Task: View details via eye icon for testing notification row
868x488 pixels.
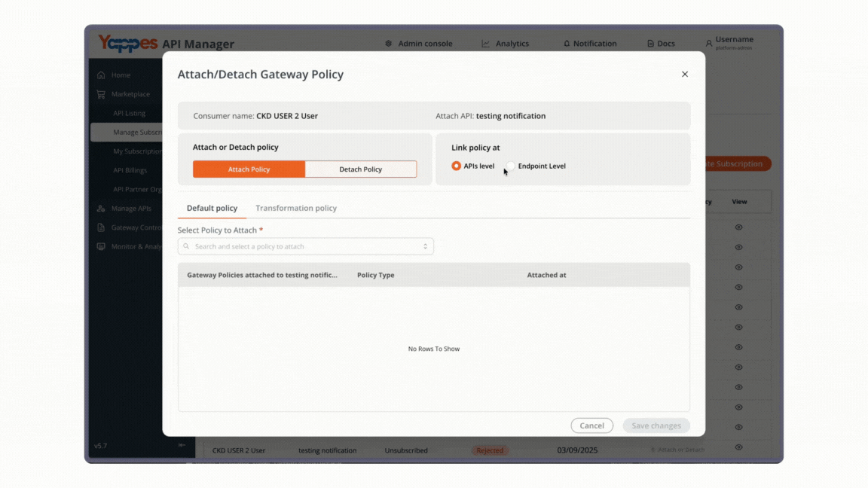Action: point(738,447)
